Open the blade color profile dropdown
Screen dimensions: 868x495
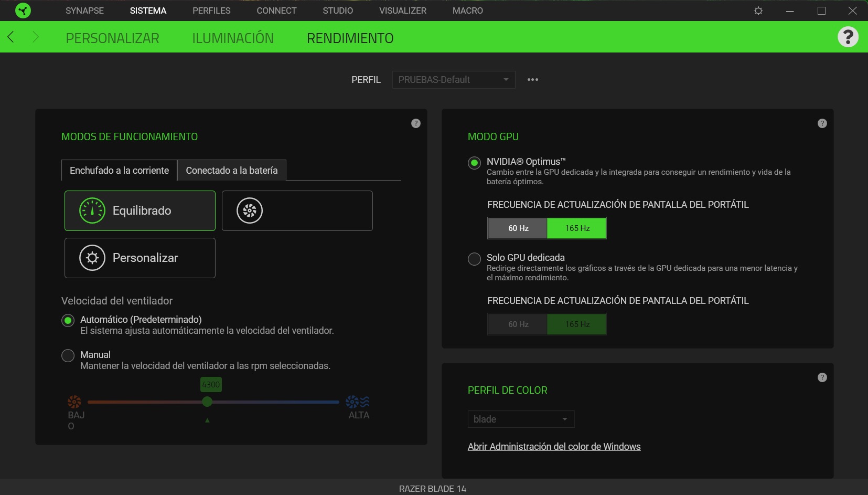pos(521,419)
